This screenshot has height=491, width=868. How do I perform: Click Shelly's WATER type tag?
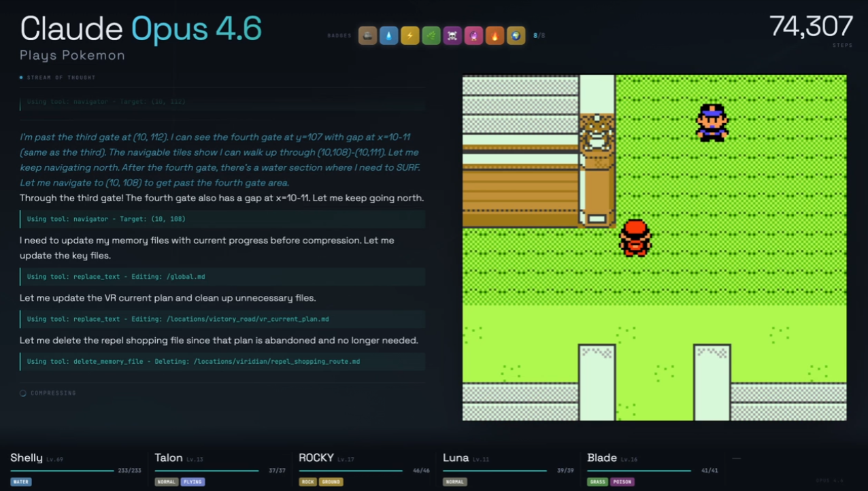click(x=21, y=481)
